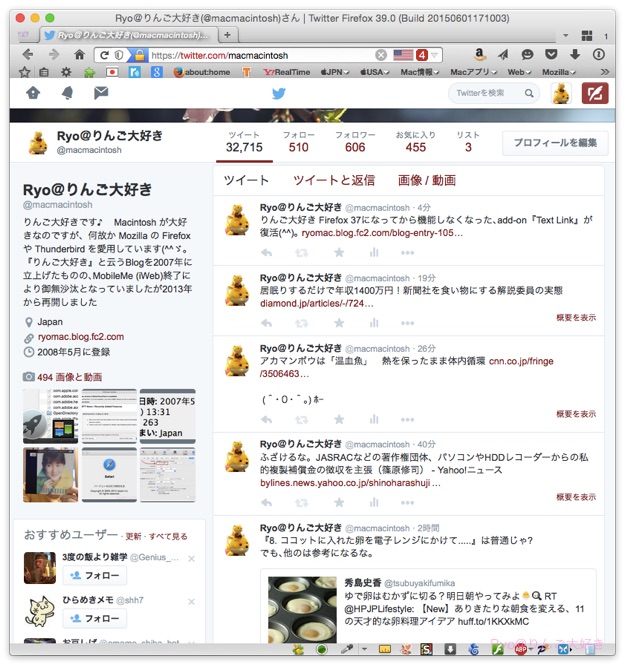Click the eyedropper color picker in status bar
The height and width of the screenshot is (665, 625).
point(347,649)
